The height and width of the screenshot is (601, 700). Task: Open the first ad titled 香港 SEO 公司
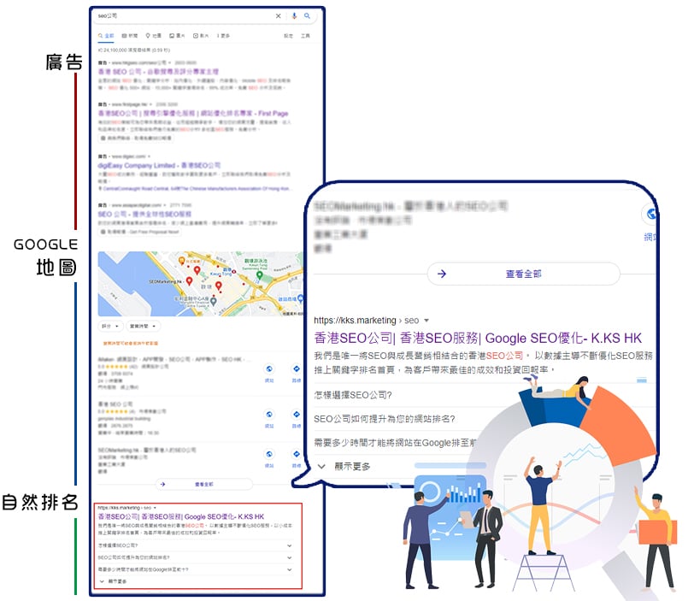coord(158,72)
